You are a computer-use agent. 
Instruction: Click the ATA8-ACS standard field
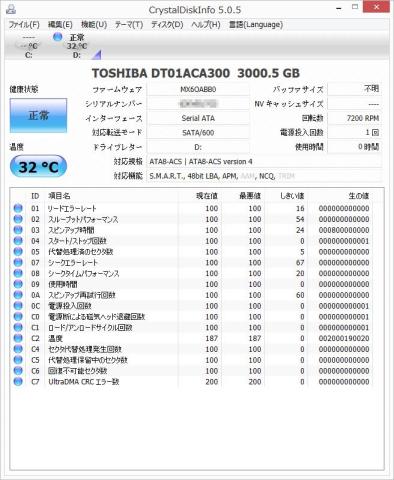(x=264, y=162)
